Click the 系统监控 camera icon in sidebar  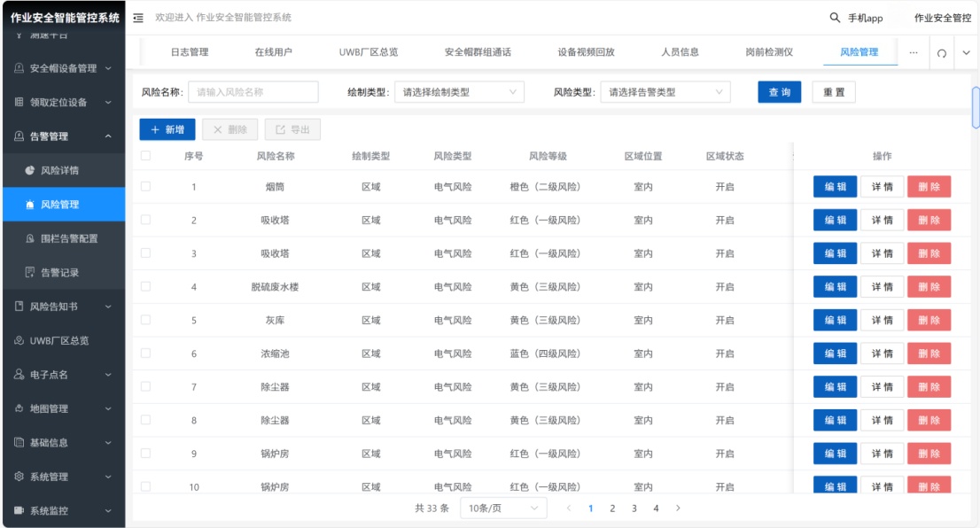point(19,510)
